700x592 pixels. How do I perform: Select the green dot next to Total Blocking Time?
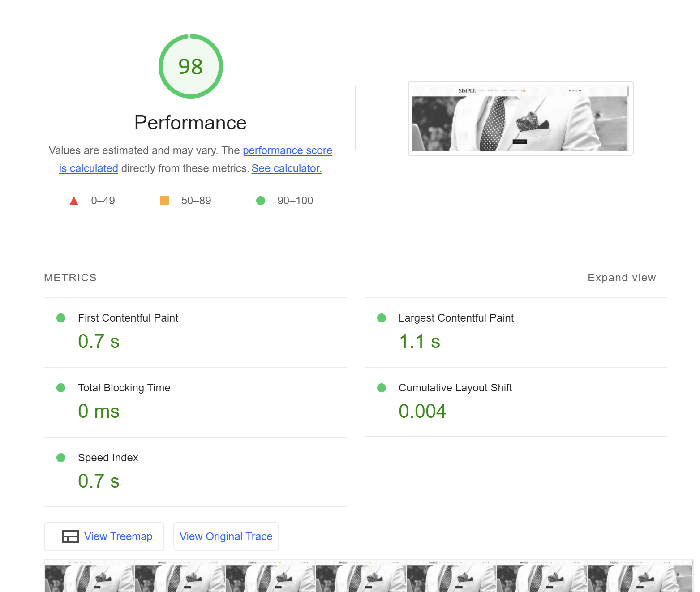coord(61,388)
